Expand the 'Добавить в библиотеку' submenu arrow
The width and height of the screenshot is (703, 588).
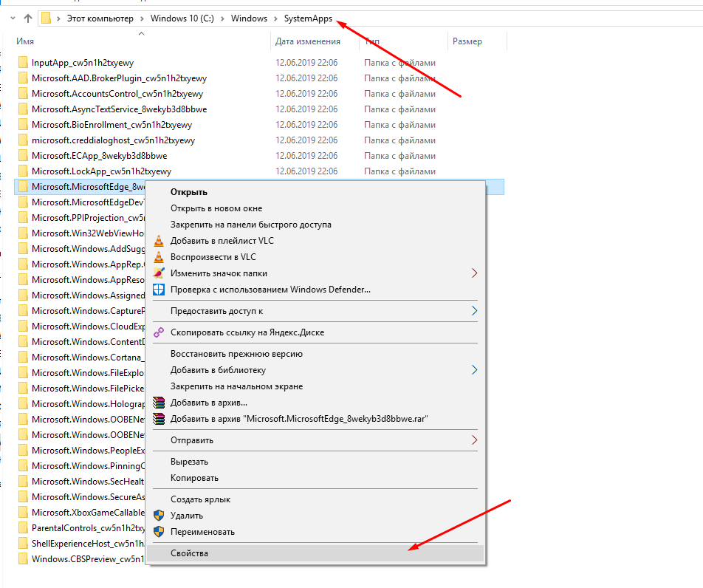click(x=474, y=370)
